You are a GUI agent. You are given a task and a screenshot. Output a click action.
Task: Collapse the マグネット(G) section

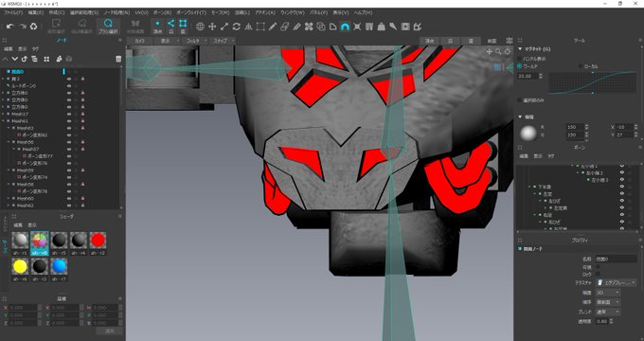click(520, 49)
